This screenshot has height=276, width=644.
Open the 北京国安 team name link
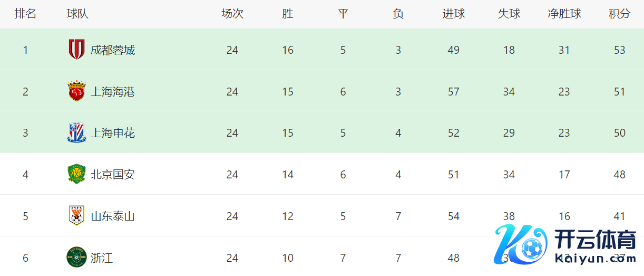pyautogui.click(x=113, y=175)
